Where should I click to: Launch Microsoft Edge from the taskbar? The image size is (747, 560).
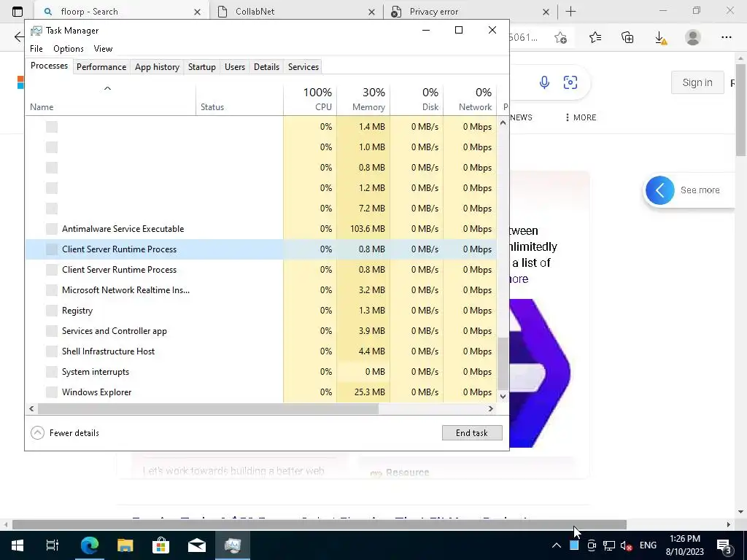point(89,545)
